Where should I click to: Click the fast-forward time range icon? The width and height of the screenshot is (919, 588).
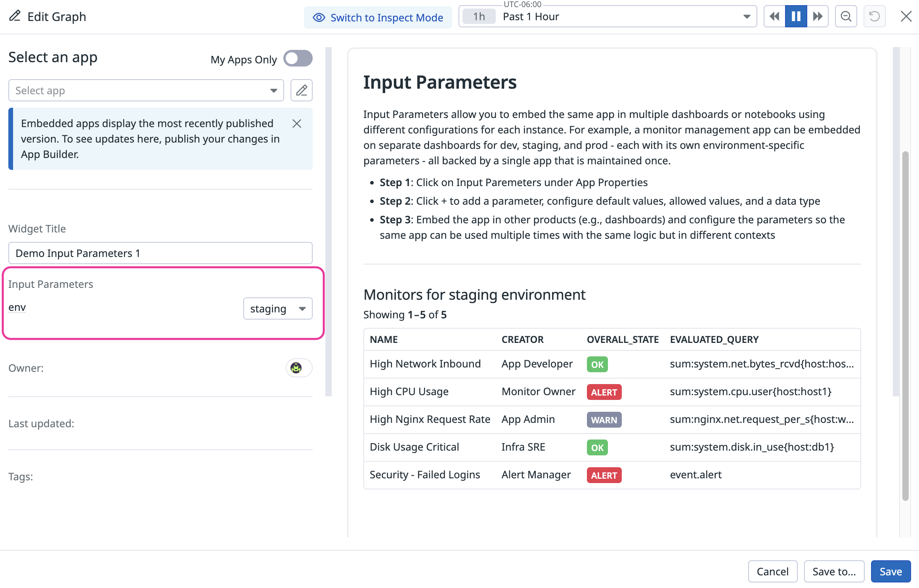point(818,17)
